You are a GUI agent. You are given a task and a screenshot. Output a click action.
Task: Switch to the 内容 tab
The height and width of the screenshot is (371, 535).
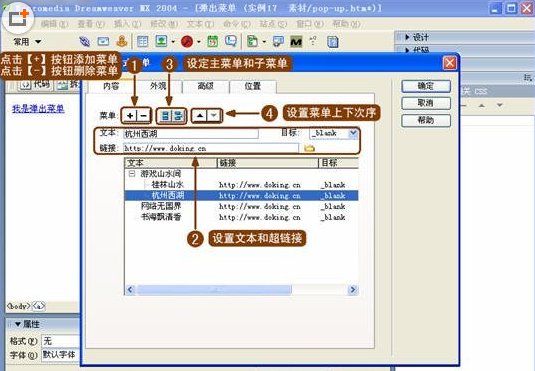coord(111,86)
